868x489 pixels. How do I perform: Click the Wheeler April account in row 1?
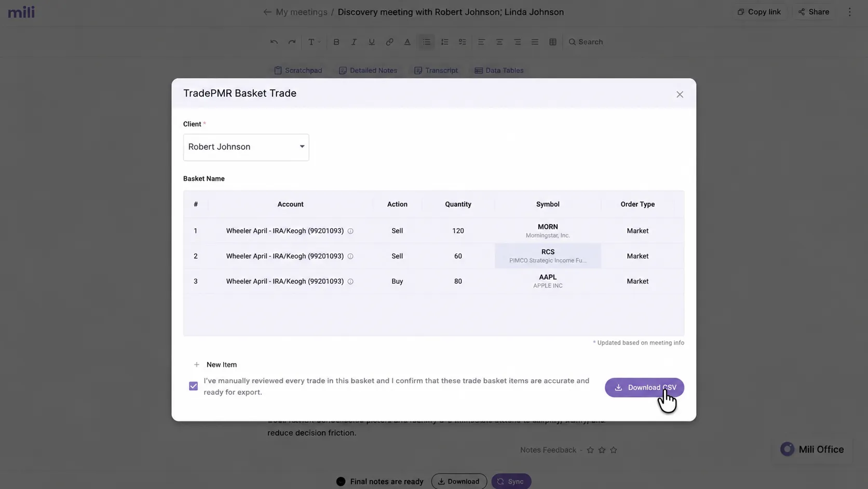[x=285, y=231]
